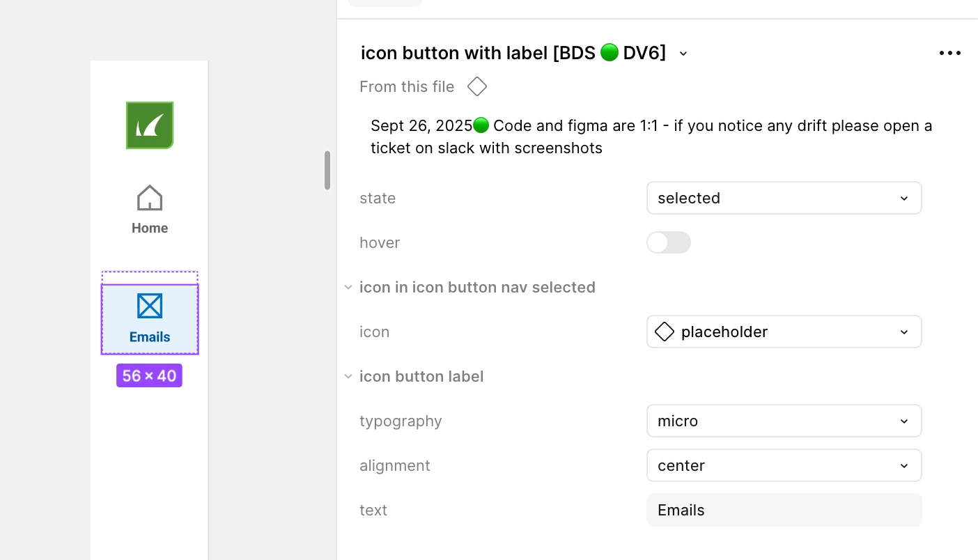Click the Emails label on the canvas
The width and height of the screenshot is (978, 560).
click(150, 337)
